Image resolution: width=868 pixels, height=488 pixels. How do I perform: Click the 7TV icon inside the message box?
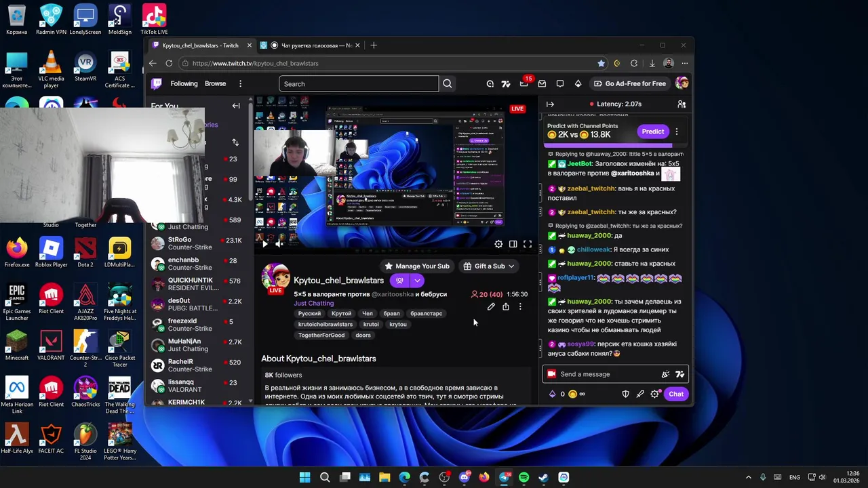click(x=679, y=374)
